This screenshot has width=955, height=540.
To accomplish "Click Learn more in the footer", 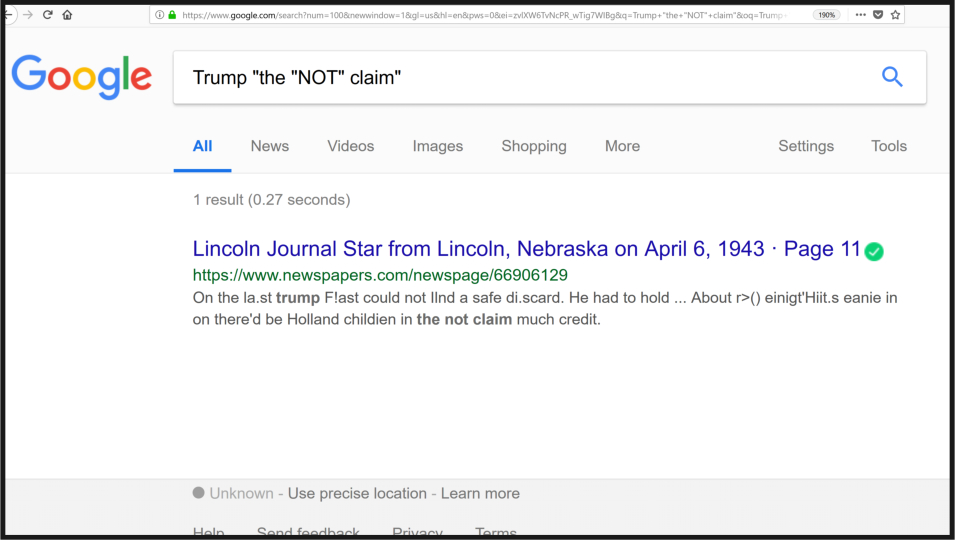I will 480,493.
